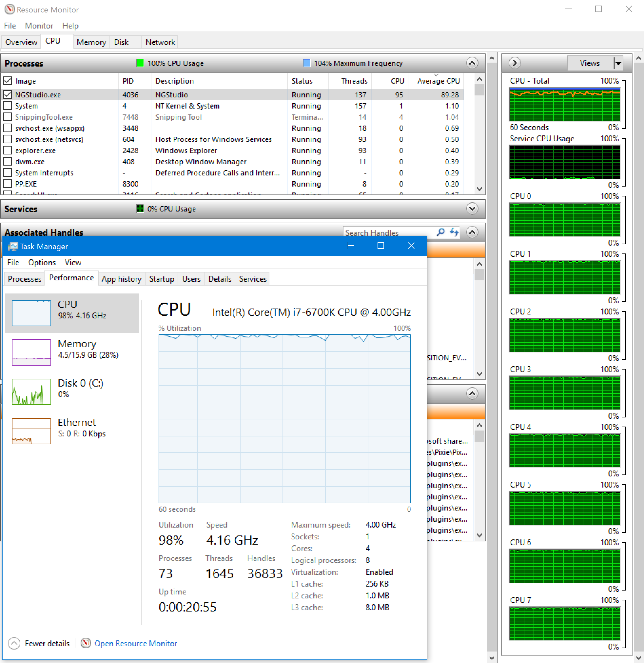Switch to Processes tab in Task Manager
This screenshot has width=644, height=663.
[x=24, y=279]
